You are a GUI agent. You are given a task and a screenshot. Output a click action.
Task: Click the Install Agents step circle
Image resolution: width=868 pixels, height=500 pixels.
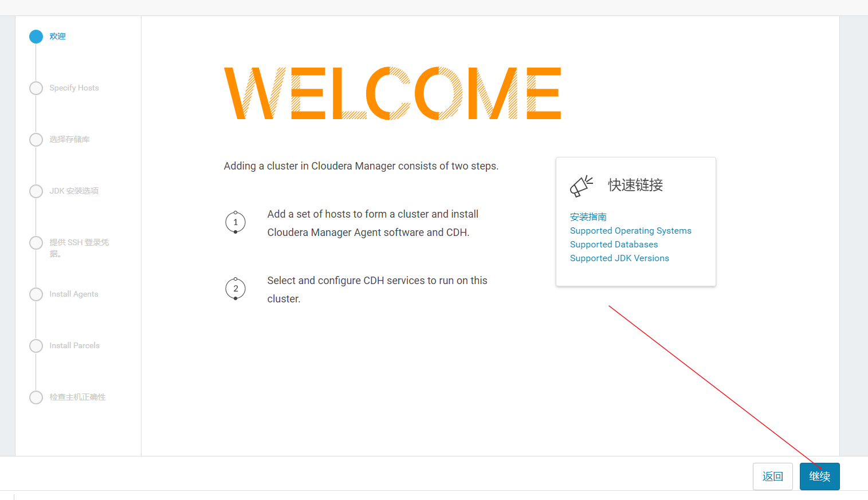point(36,294)
